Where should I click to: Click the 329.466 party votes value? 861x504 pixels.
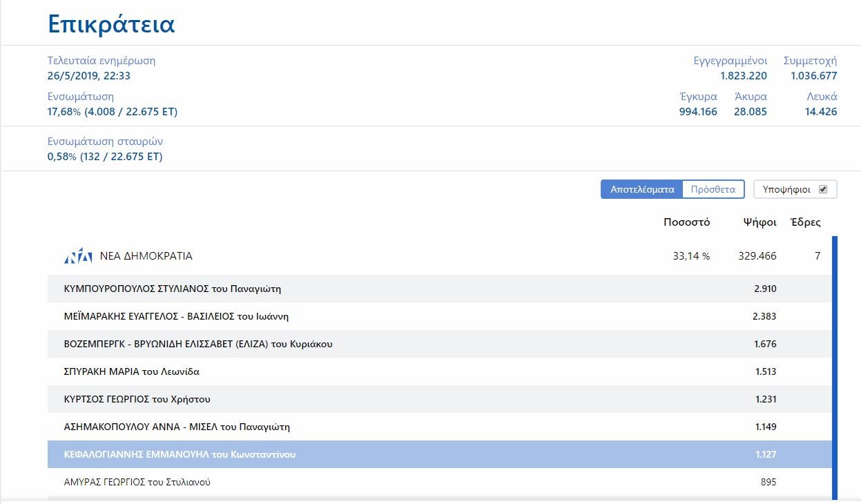tap(757, 256)
